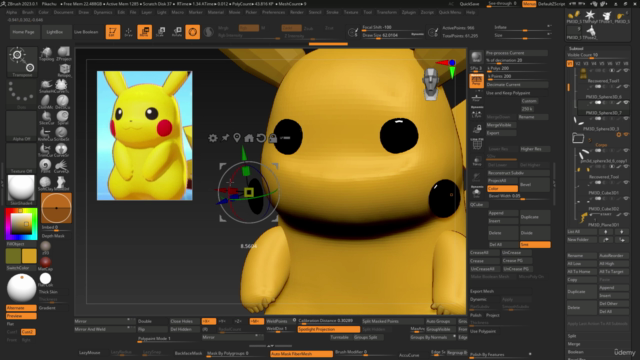The height and width of the screenshot is (360, 640).
Task: Open the Document menu
Action: (63, 12)
